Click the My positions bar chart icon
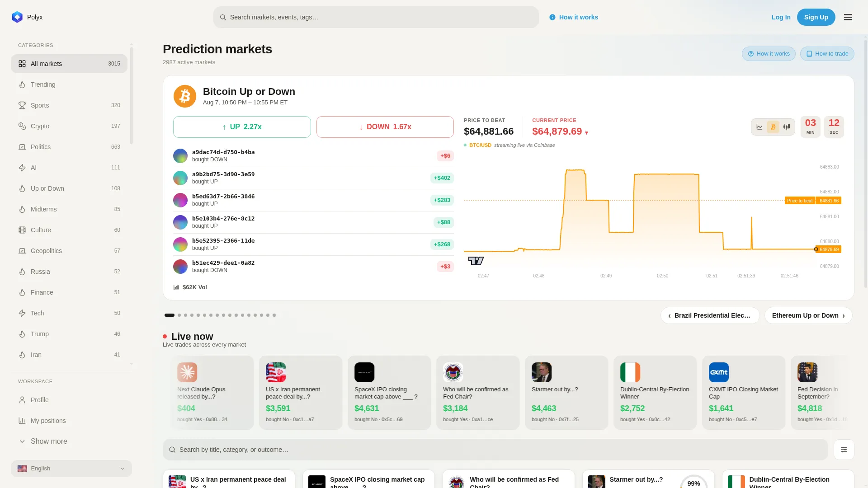The width and height of the screenshot is (868, 488). pyautogui.click(x=22, y=421)
